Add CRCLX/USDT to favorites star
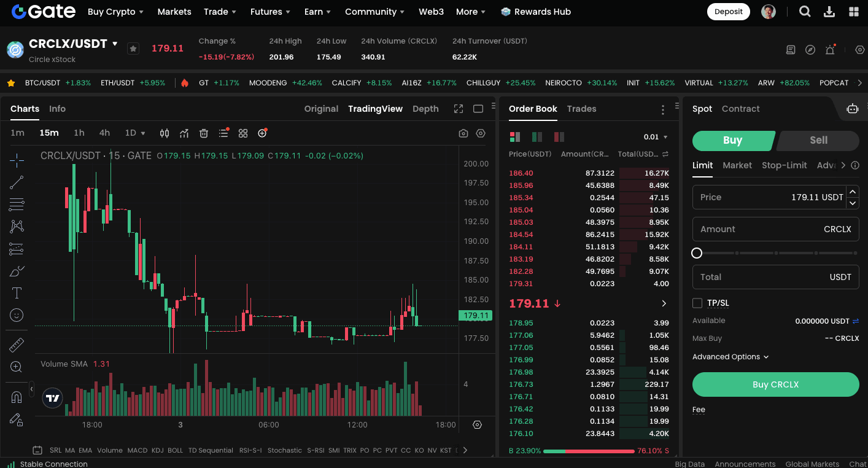868x468 pixels. (133, 49)
